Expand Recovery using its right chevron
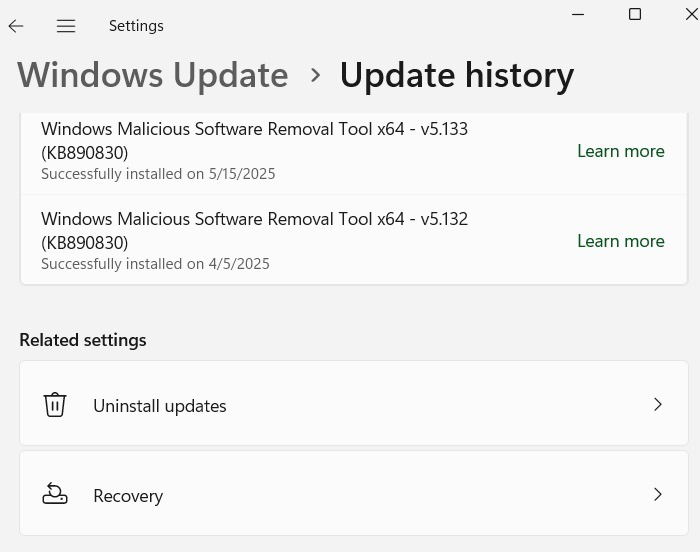Screen dimensions: 700x552 [x=658, y=494]
